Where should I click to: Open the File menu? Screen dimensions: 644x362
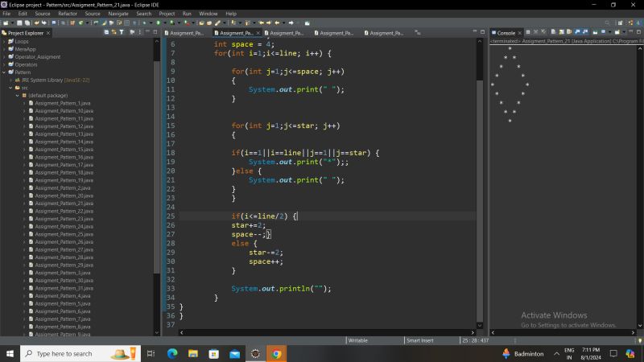[x=6, y=14]
